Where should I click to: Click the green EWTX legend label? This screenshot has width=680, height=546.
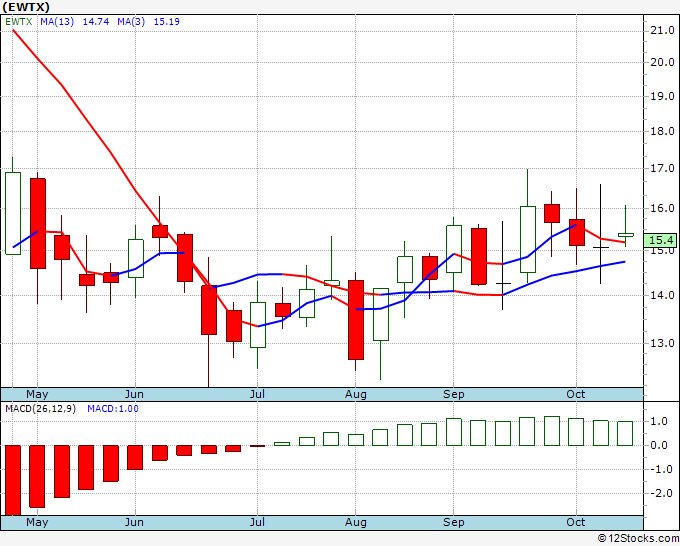pyautogui.click(x=19, y=22)
